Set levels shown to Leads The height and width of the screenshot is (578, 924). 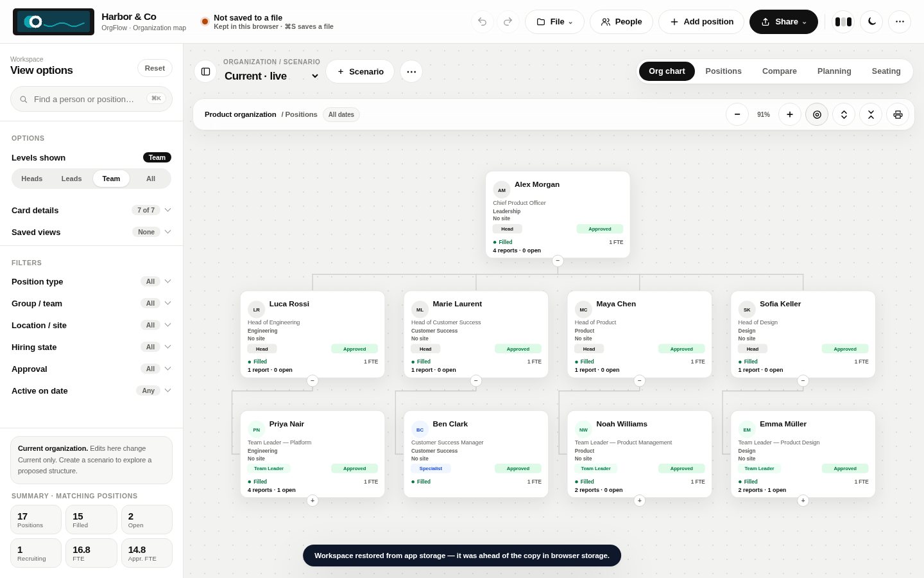pos(71,179)
